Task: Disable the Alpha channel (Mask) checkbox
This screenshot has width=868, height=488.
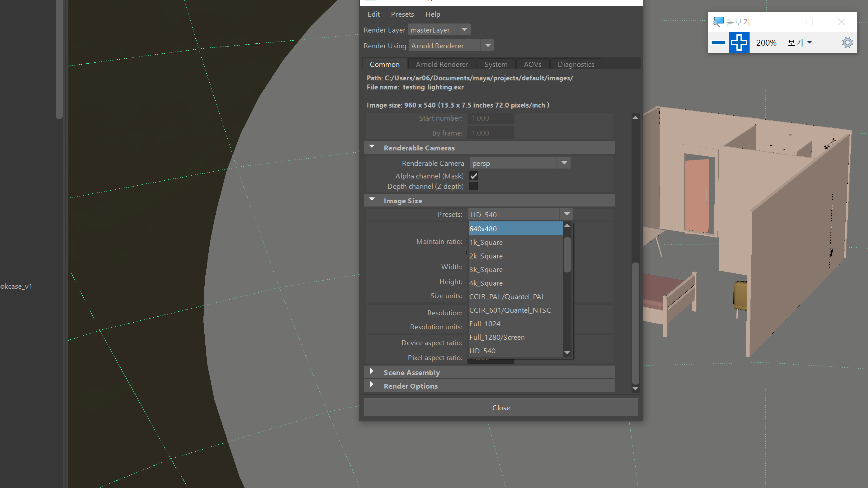Action: tap(474, 176)
